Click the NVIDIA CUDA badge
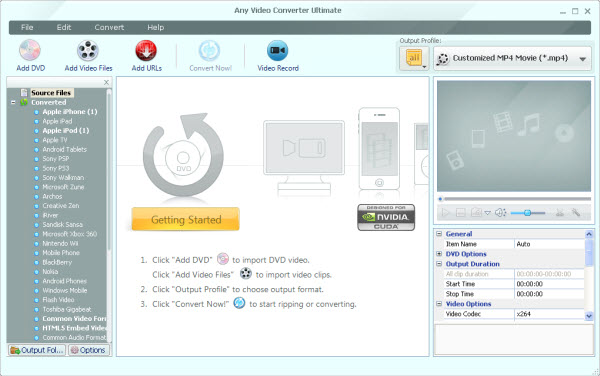 click(x=386, y=217)
